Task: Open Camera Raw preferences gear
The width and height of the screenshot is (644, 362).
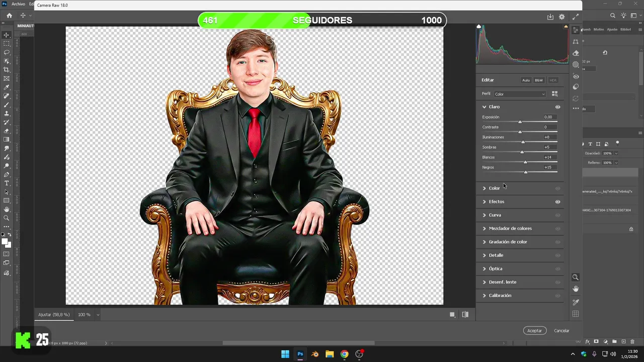Action: [562, 17]
